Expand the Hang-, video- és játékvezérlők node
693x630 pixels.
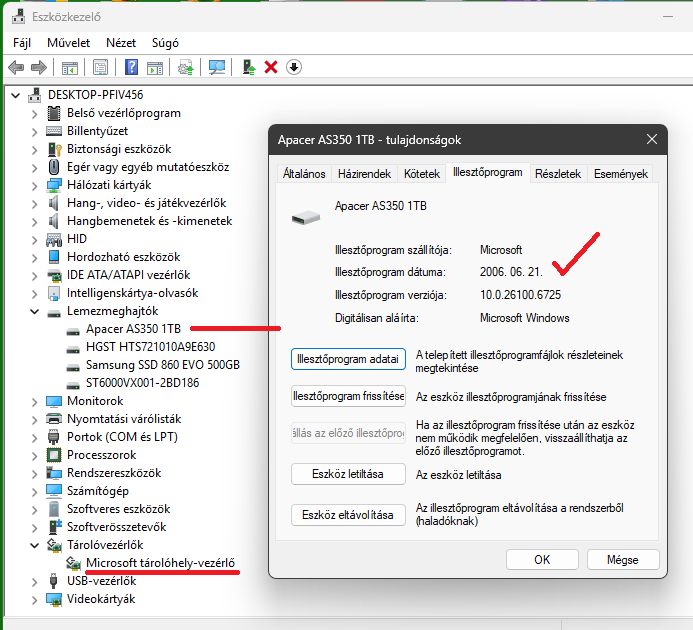[x=34, y=204]
